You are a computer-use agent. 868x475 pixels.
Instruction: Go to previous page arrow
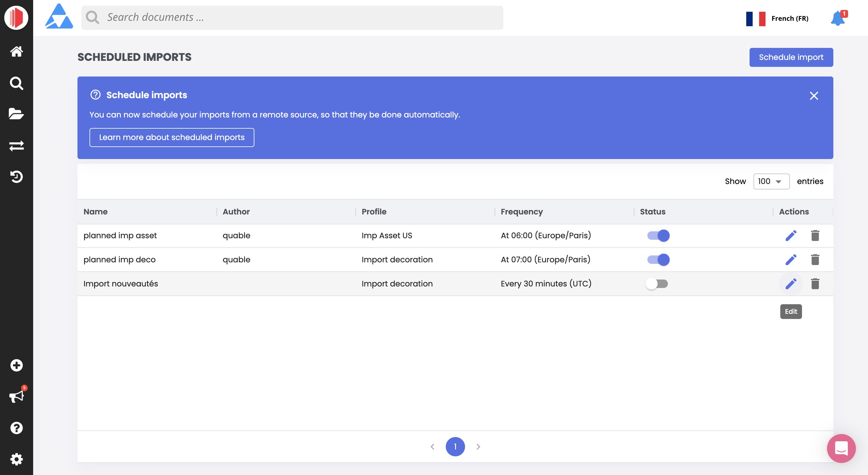[432, 447]
